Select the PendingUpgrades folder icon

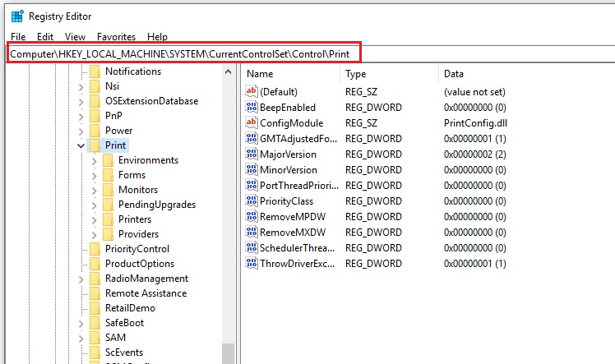(x=109, y=205)
